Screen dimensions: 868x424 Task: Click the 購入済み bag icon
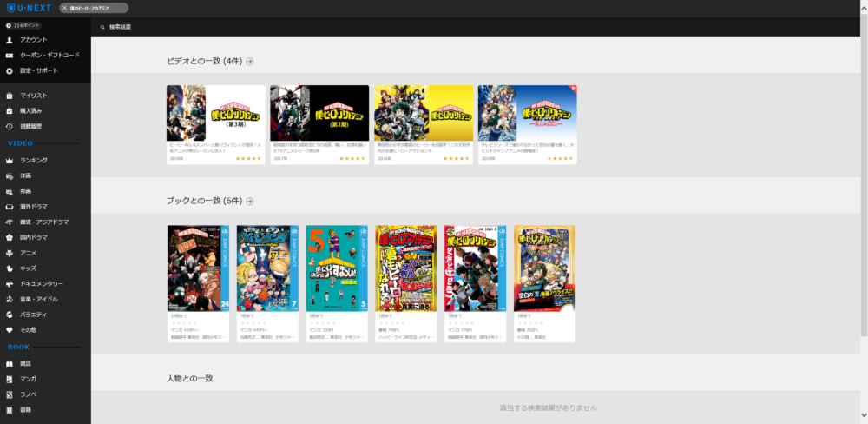[x=10, y=111]
